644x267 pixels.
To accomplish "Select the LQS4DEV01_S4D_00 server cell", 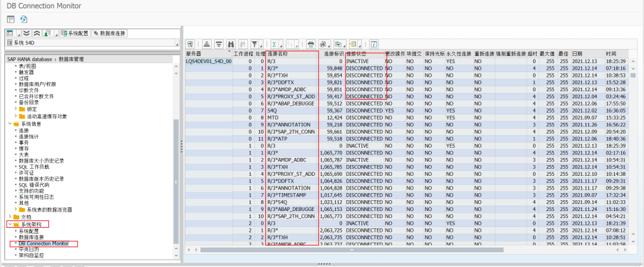I will click(209, 61).
